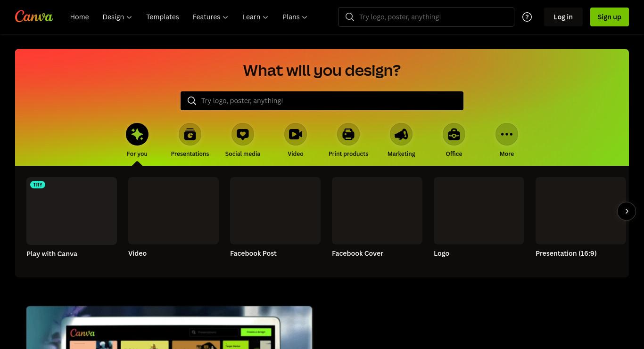Screen dimensions: 644x349
Task: Click the 'Facebook Post' label
Action: click(253, 253)
